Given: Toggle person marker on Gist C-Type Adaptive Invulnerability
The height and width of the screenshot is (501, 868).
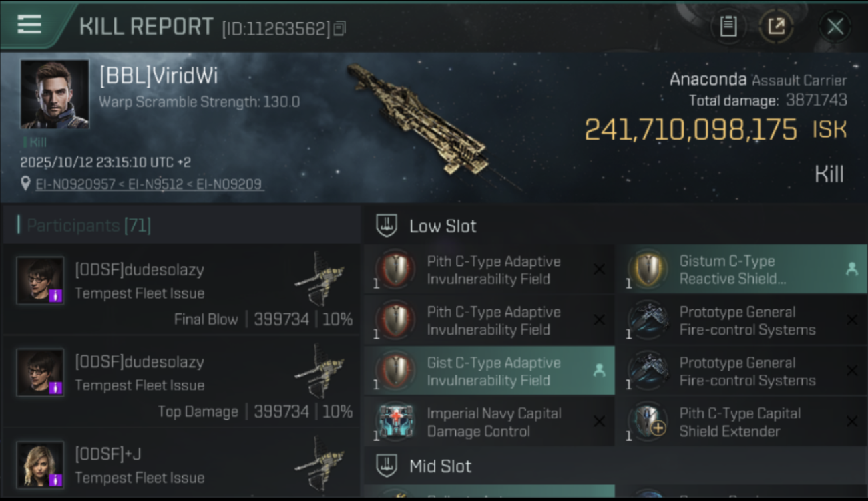Looking at the screenshot, I should pyautogui.click(x=599, y=371).
